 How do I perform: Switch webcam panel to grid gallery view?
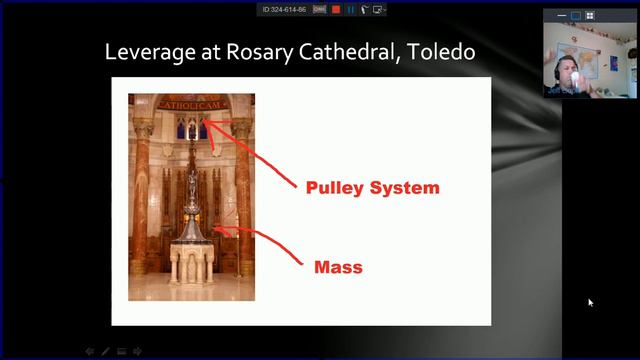point(590,16)
